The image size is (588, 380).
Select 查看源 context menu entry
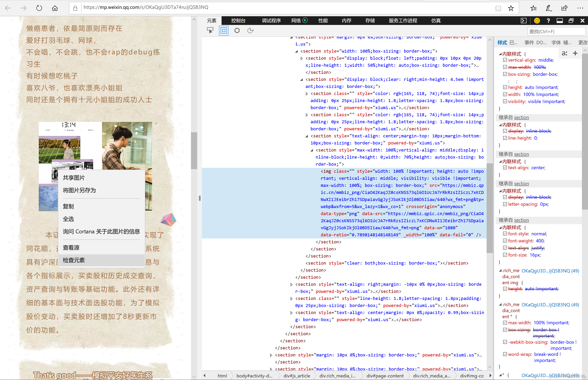click(x=101, y=248)
